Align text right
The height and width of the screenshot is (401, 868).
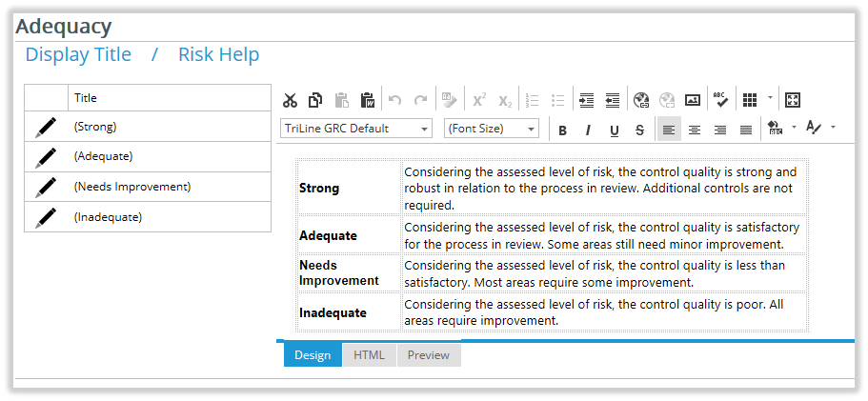pos(720,130)
